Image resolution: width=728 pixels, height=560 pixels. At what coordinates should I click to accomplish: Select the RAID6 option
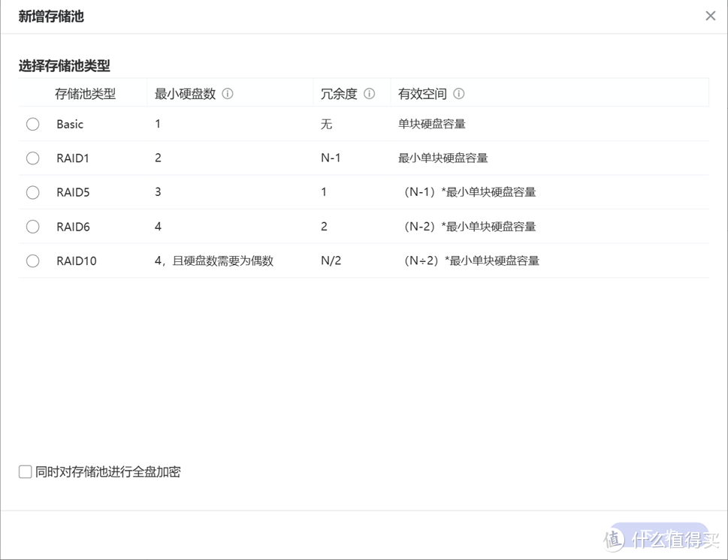tap(32, 226)
